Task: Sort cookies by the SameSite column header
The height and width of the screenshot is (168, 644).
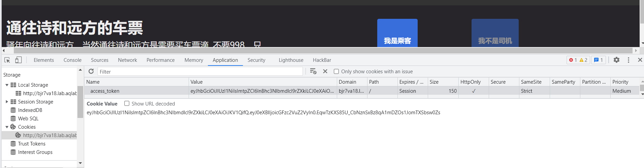Action: 535,82
